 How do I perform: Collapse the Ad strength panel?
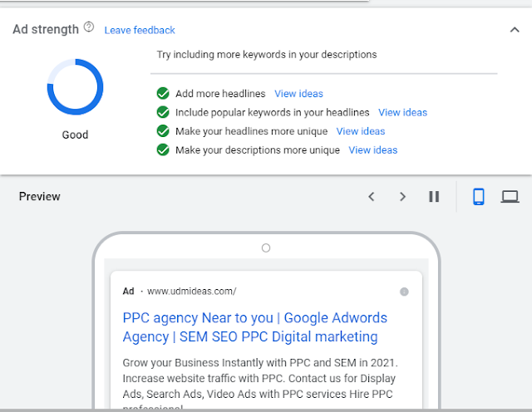point(515,30)
